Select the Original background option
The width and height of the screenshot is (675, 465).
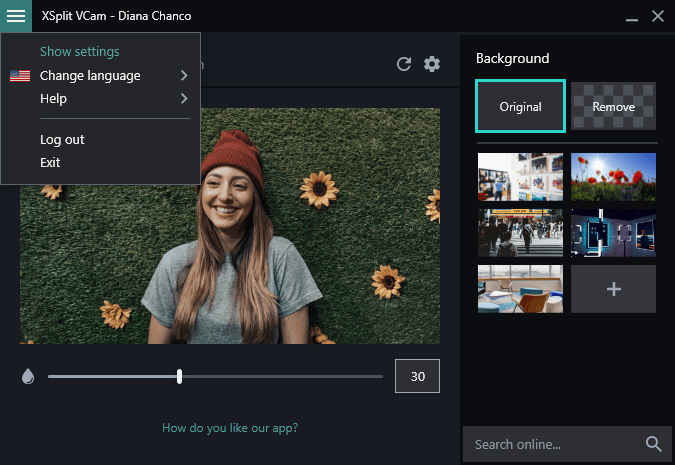[x=520, y=106]
